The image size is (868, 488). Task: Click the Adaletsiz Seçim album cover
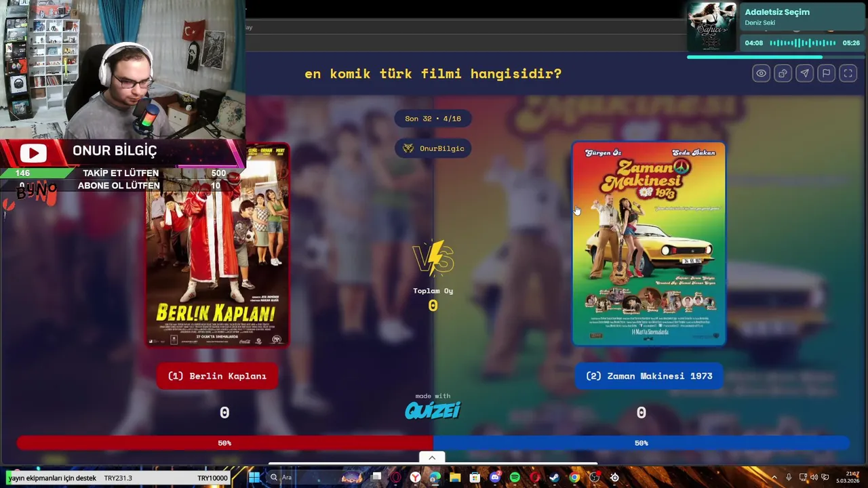click(x=711, y=26)
